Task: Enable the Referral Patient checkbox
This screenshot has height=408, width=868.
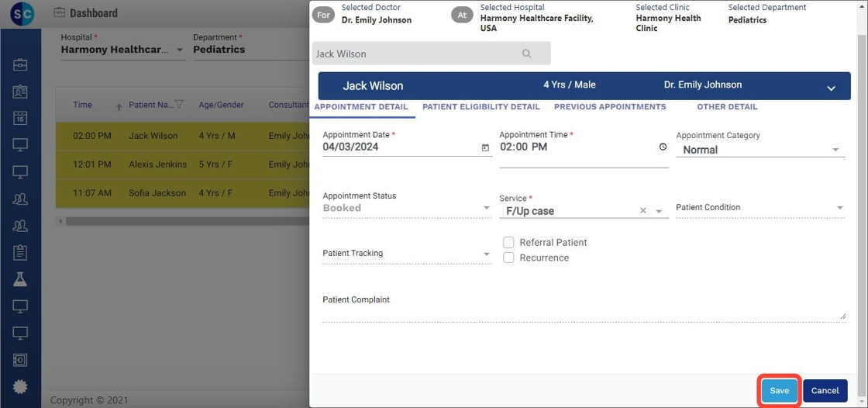Action: tap(508, 242)
